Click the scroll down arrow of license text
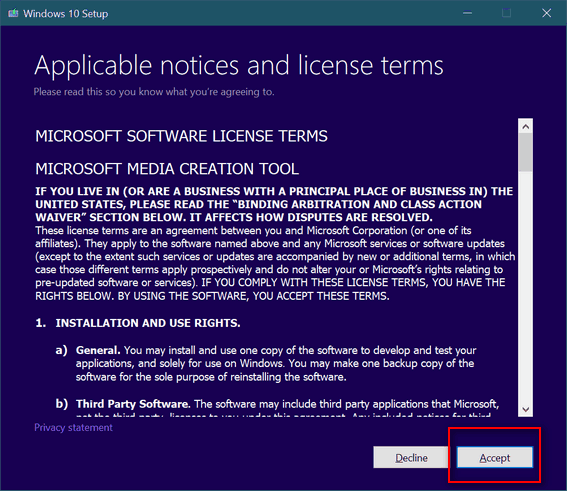 [x=525, y=409]
